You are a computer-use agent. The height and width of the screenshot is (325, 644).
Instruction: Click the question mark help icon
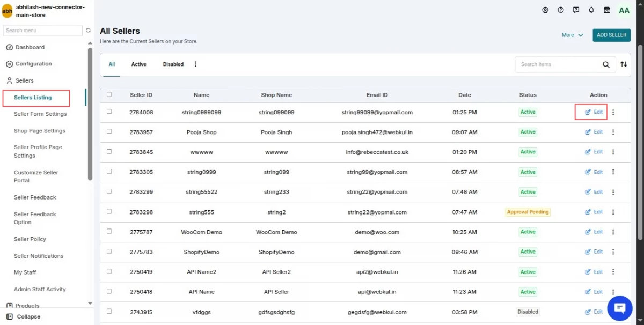561,10
